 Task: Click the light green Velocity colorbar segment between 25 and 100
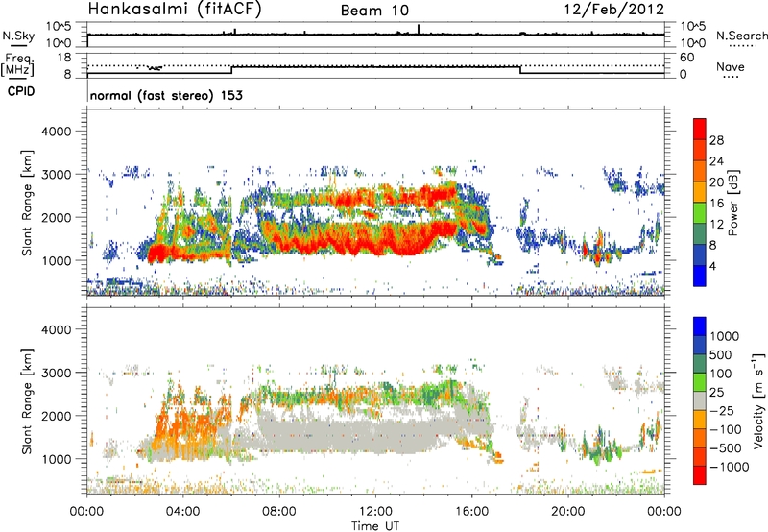[x=700, y=382]
